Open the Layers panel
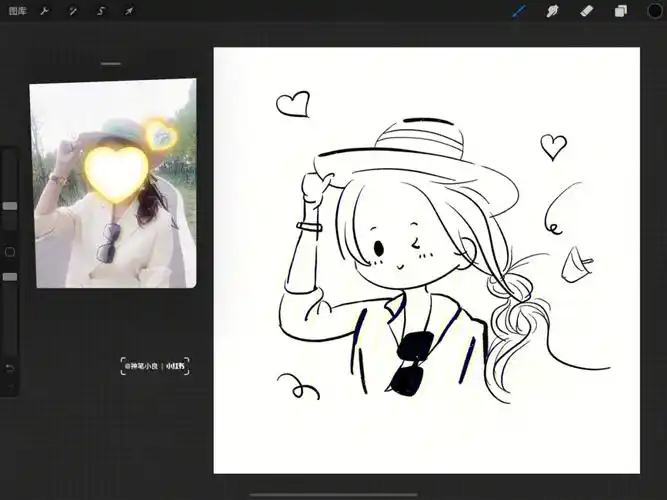667x500 pixels. point(620,11)
